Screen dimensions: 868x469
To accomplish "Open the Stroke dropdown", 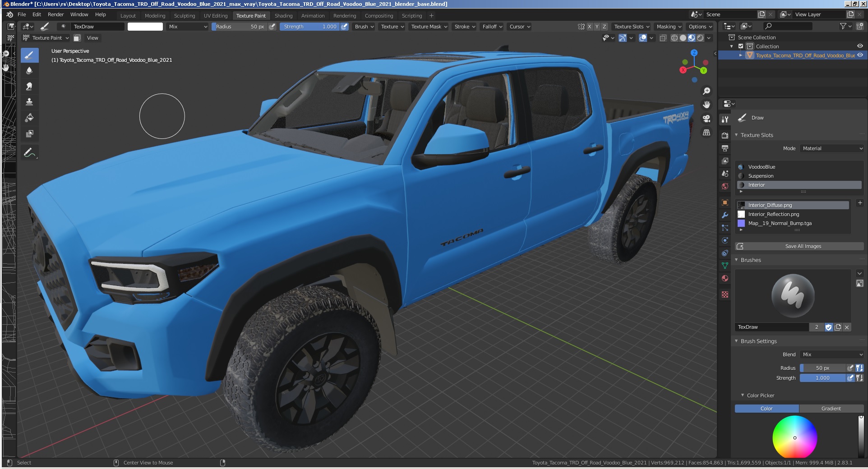I will [x=465, y=27].
